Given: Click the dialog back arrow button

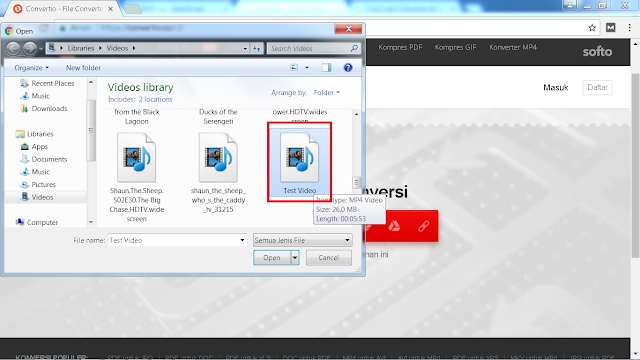Looking at the screenshot, I should pos(13,49).
